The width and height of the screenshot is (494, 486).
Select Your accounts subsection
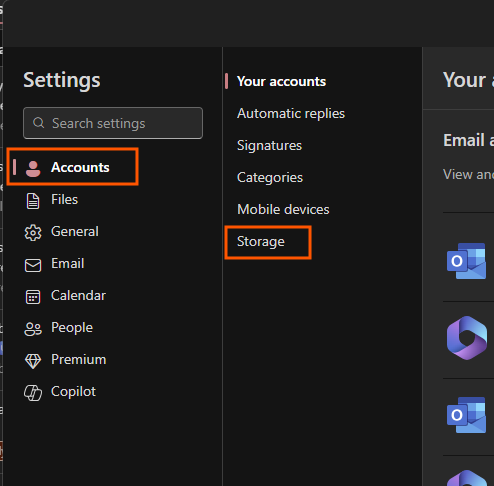(x=281, y=81)
